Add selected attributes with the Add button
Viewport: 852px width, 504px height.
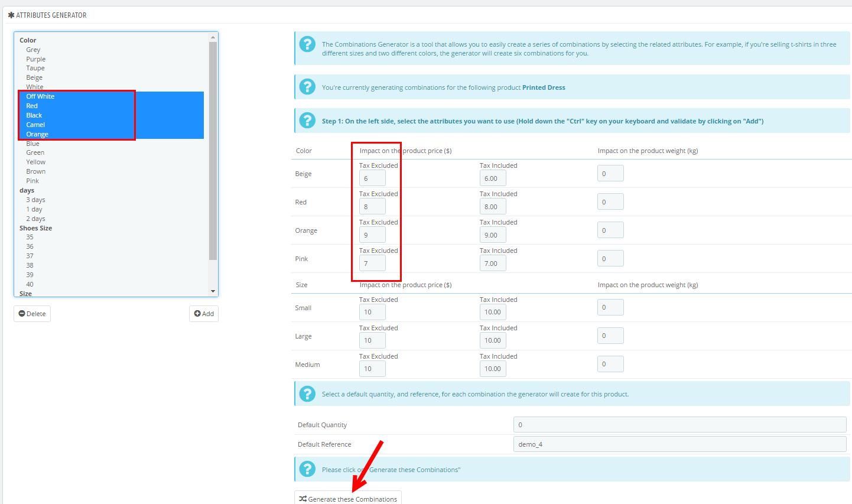click(x=204, y=314)
